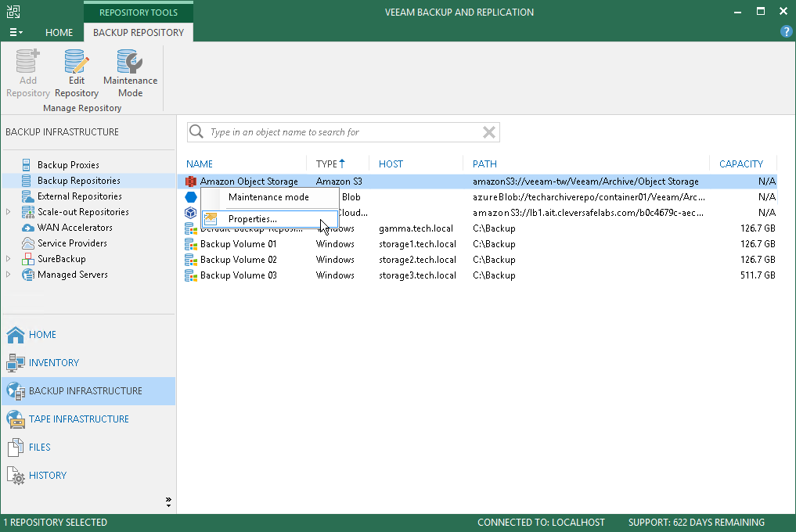Select the Backup Volume 02 row
This screenshot has width=796, height=532.
(477, 260)
